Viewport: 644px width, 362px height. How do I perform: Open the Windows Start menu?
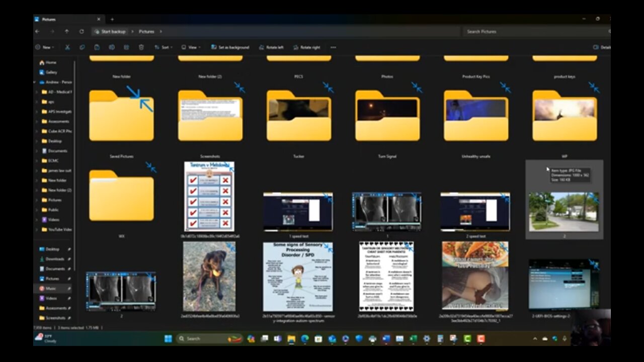click(x=168, y=338)
